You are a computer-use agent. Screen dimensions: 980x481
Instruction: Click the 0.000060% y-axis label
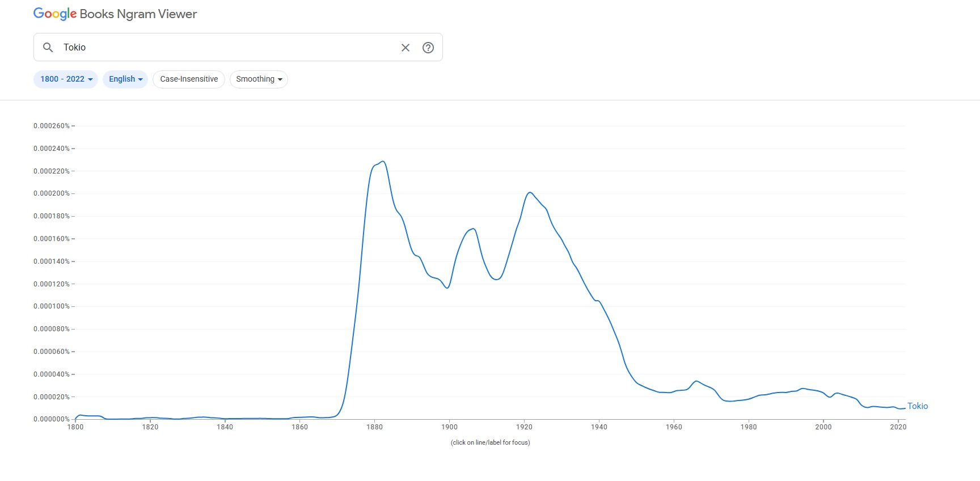click(x=52, y=352)
